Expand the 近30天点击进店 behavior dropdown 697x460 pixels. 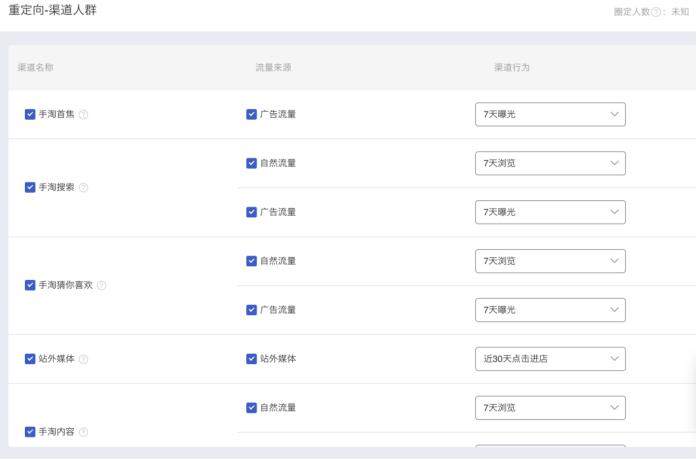pos(550,359)
